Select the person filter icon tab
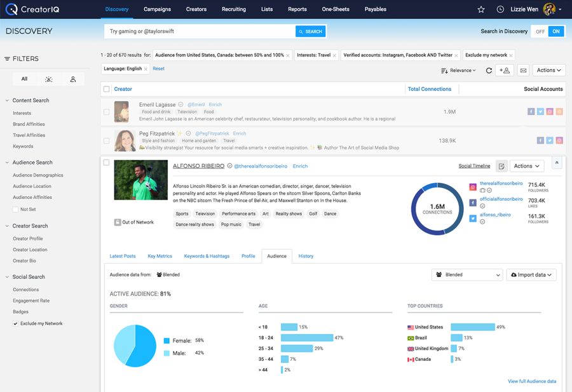Image resolution: width=572 pixels, height=392 pixels. [x=73, y=79]
